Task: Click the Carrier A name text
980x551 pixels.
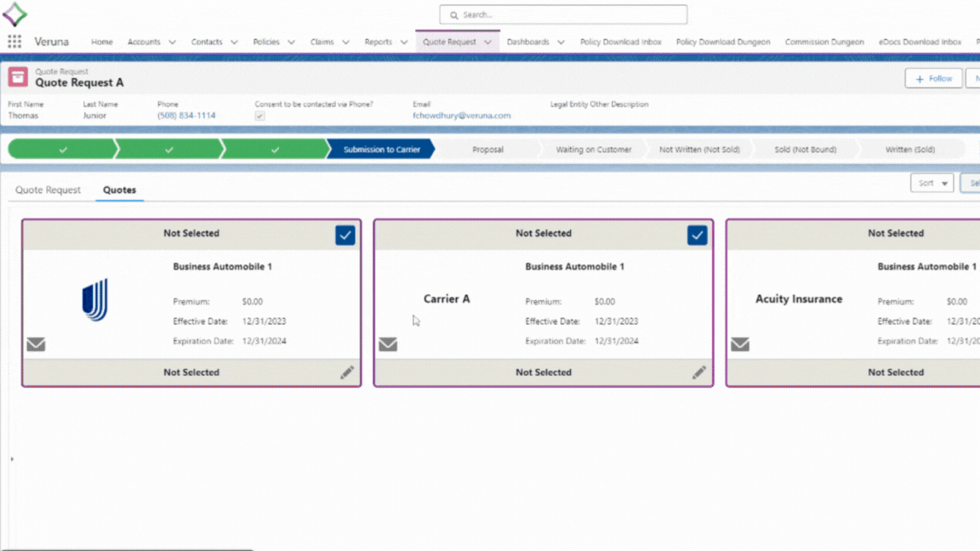Action: (447, 298)
